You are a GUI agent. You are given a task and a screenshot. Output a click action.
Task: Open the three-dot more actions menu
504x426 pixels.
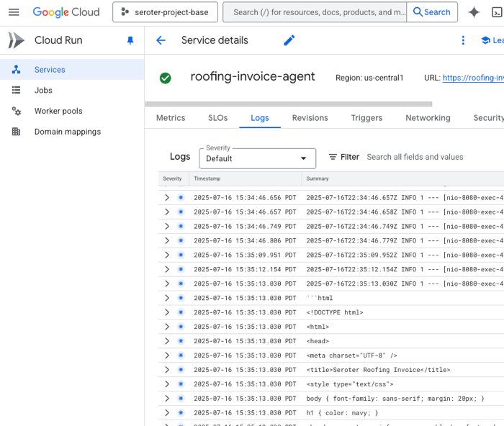pyautogui.click(x=463, y=41)
